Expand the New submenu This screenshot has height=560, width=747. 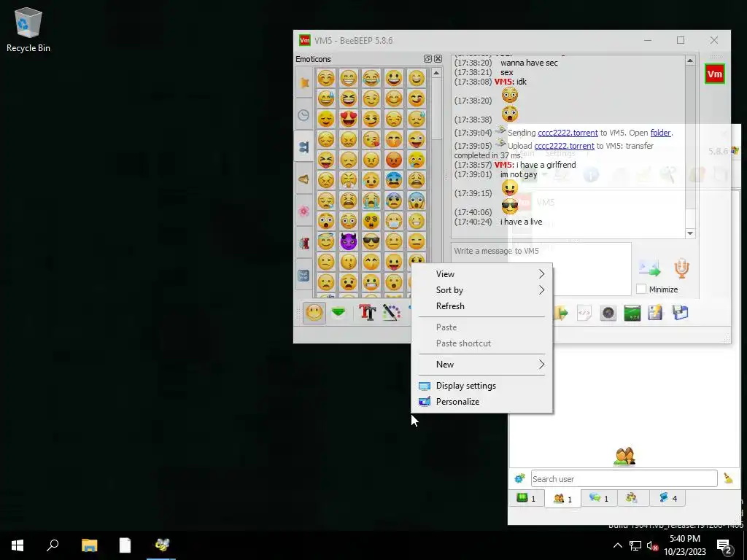coord(482,365)
